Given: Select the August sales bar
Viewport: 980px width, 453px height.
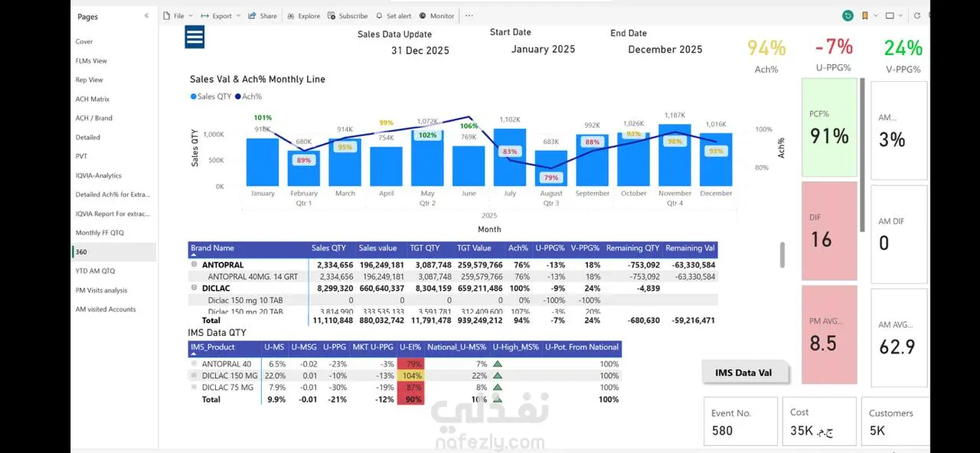Looking at the screenshot, I should point(551,168).
